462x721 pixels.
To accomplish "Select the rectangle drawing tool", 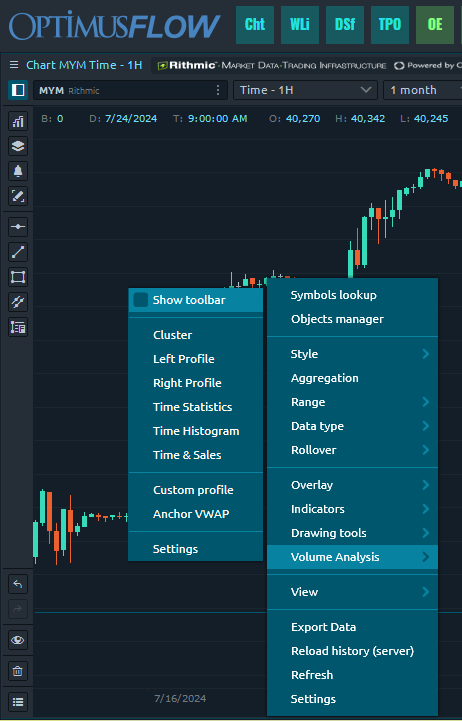I will [x=18, y=277].
